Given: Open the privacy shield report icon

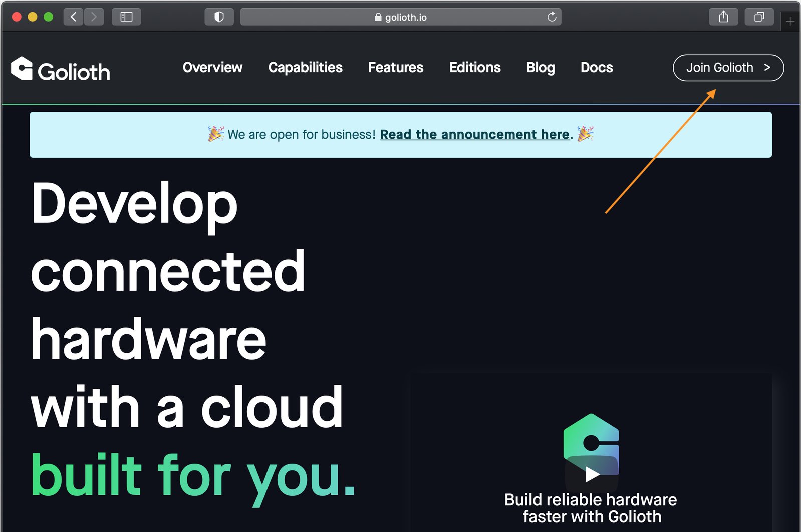Looking at the screenshot, I should click(x=219, y=17).
